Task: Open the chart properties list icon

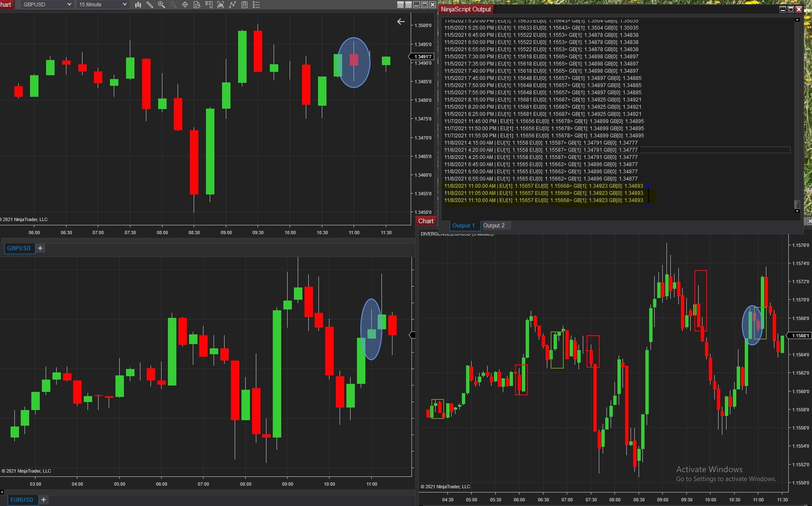Action: coord(256,5)
